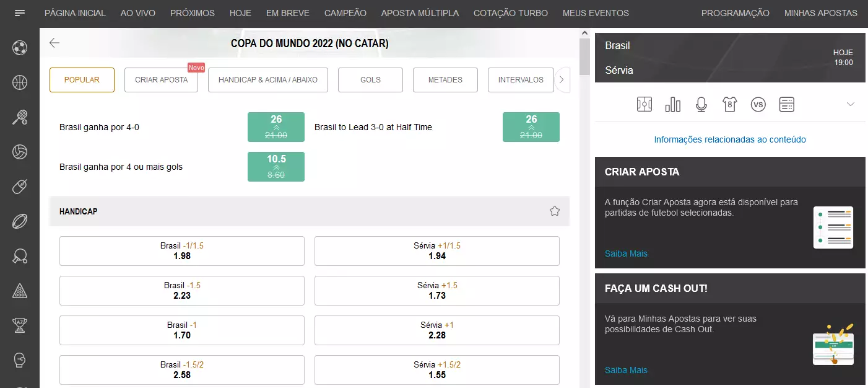Go back using the left arrow
Image resolution: width=868 pixels, height=388 pixels.
tap(54, 43)
